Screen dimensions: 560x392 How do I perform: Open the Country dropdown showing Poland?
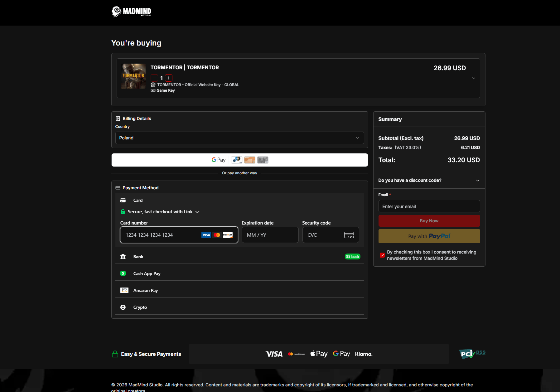(239, 138)
